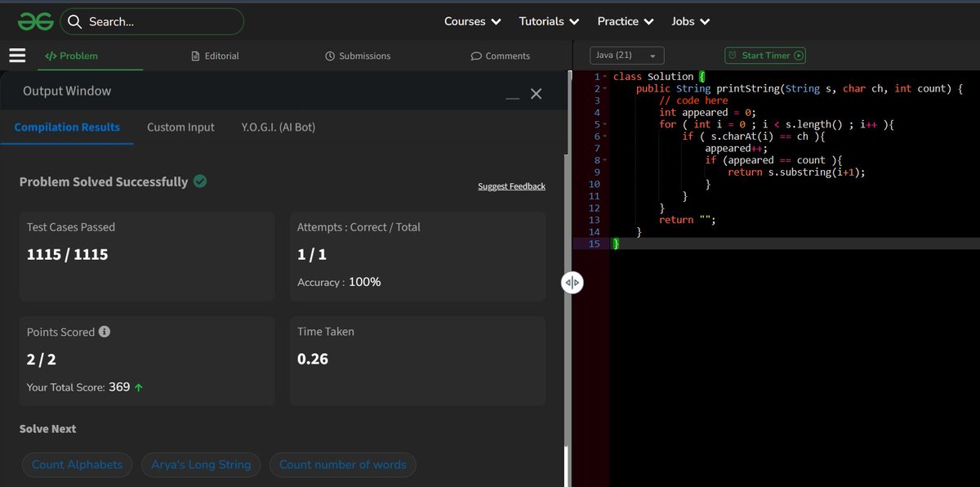
Task: Click the Submissions clock icon
Action: (x=331, y=56)
